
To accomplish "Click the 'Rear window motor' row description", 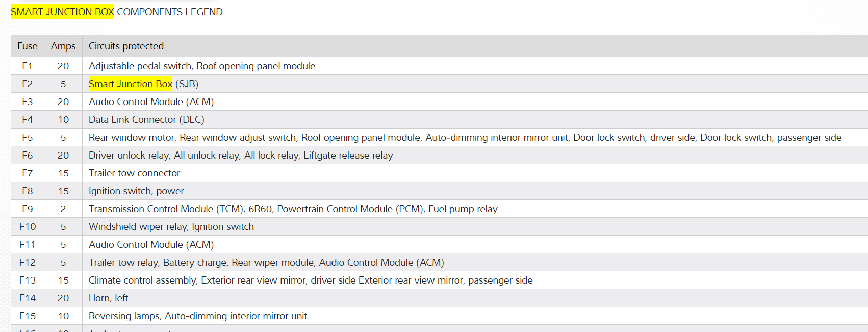I will point(465,137).
